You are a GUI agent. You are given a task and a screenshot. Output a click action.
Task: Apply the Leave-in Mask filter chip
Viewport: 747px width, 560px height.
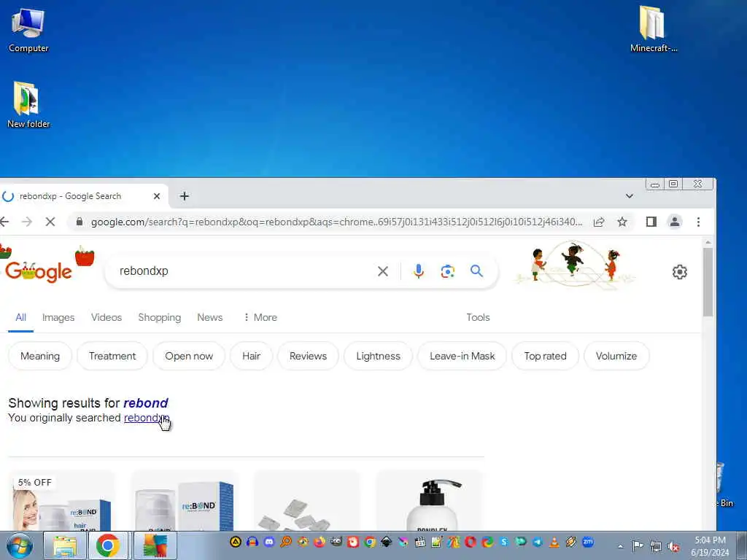click(462, 356)
